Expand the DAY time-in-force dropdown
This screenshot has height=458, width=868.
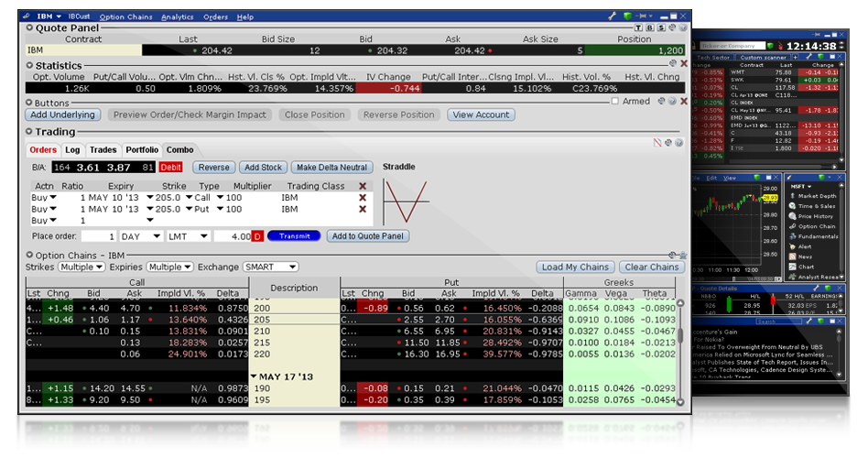pos(142,236)
